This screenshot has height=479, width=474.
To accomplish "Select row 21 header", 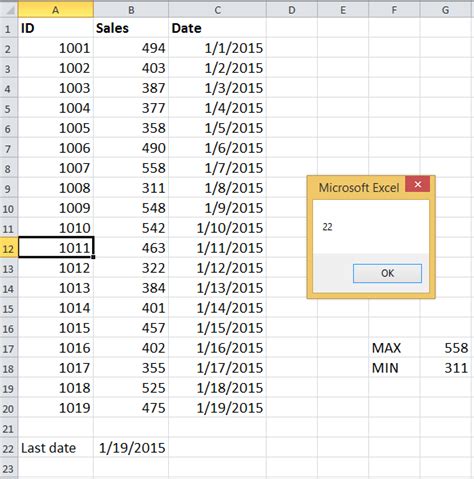I will tap(9, 428).
